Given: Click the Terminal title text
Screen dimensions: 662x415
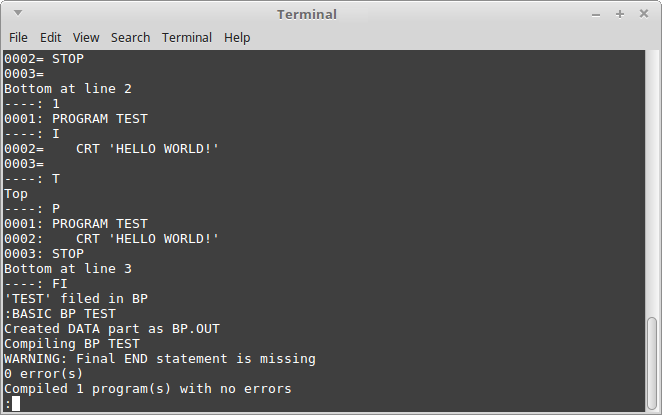Looking at the screenshot, I should coord(307,14).
